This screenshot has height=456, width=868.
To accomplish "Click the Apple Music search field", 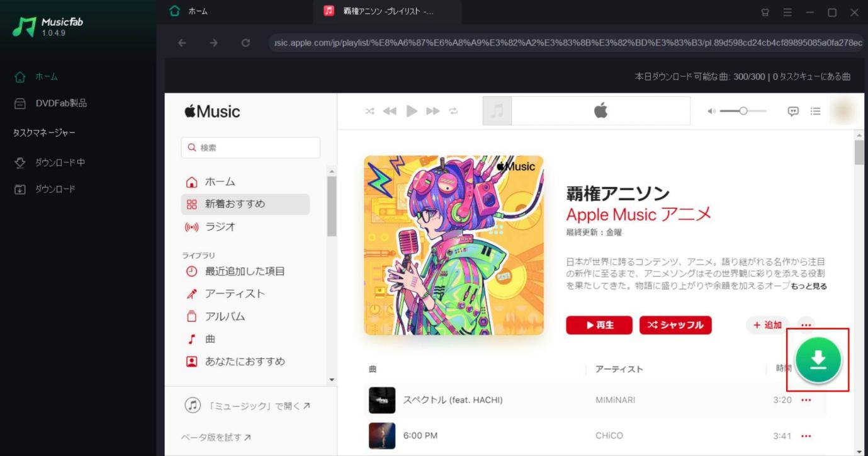I will 251,147.
